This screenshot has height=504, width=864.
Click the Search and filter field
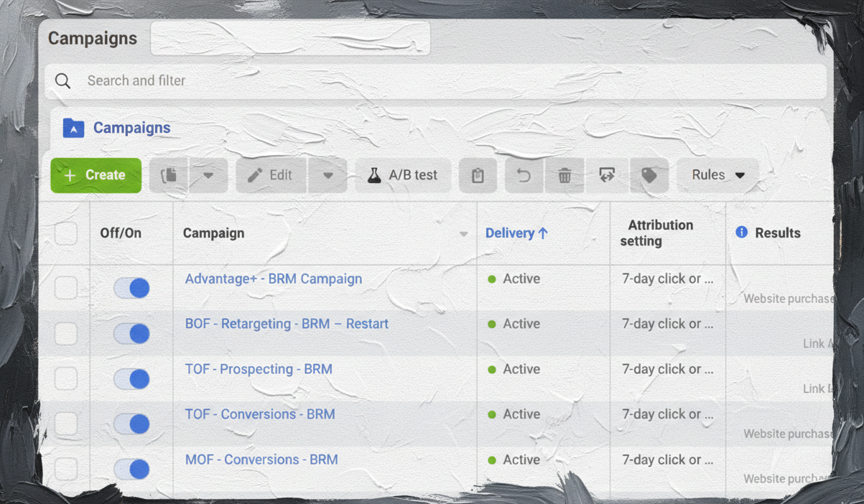click(431, 81)
